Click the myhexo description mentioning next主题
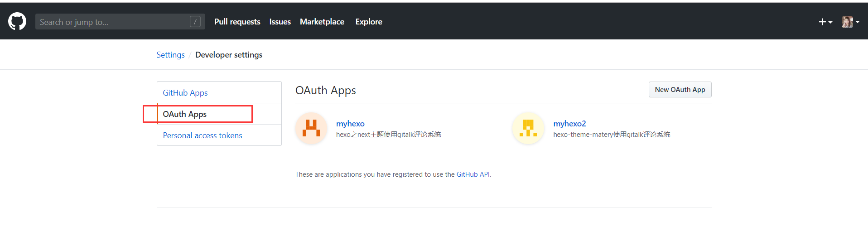This screenshot has height=227, width=868. point(388,135)
